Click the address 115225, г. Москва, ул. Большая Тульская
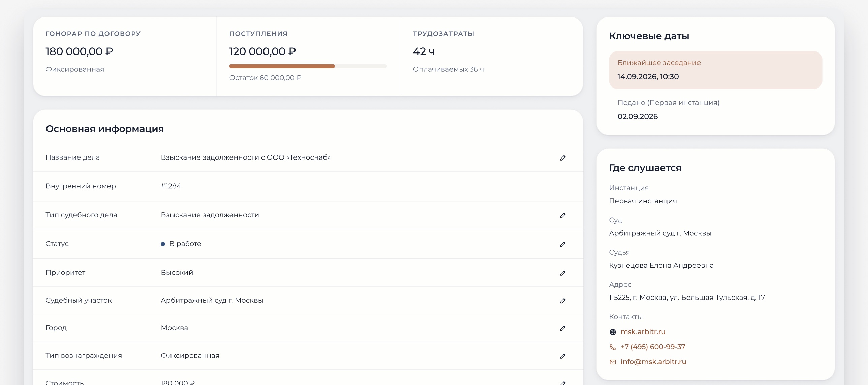 pos(687,297)
